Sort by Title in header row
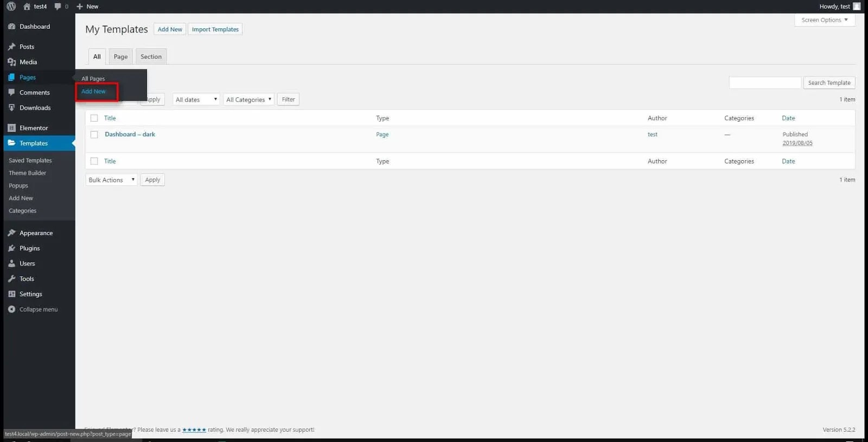 (x=110, y=118)
